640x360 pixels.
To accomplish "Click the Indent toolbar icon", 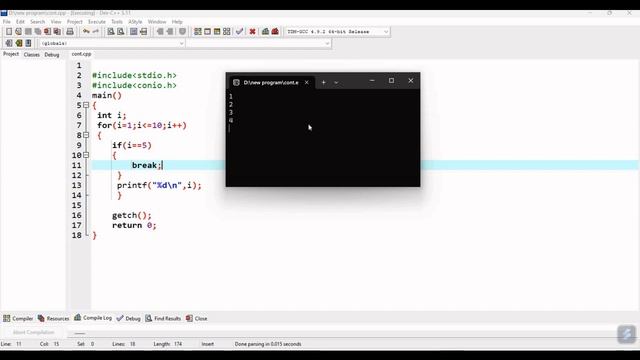I will [160, 31].
